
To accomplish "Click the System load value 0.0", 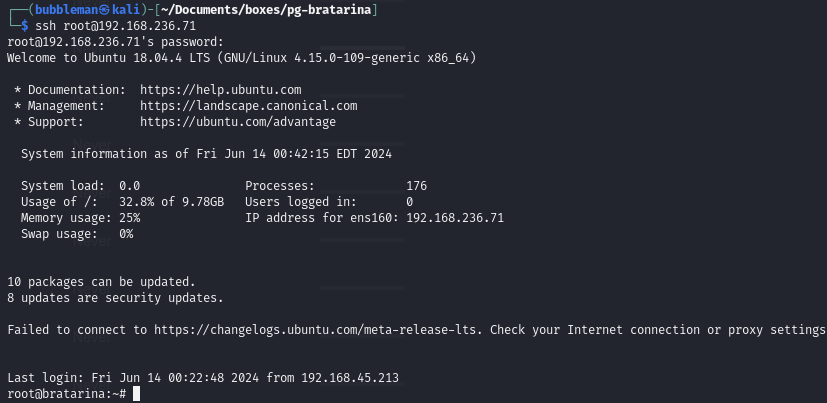I will (x=130, y=186).
